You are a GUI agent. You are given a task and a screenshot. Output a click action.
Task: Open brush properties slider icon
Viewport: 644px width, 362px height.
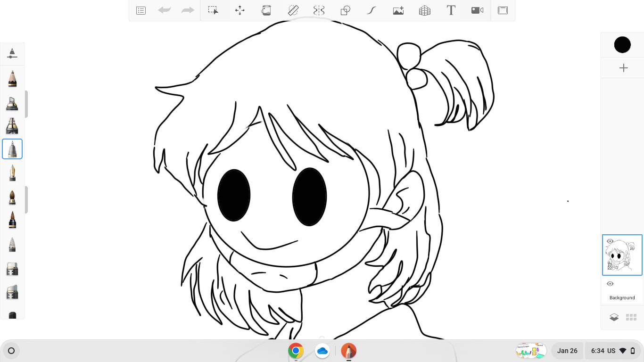coord(12,53)
